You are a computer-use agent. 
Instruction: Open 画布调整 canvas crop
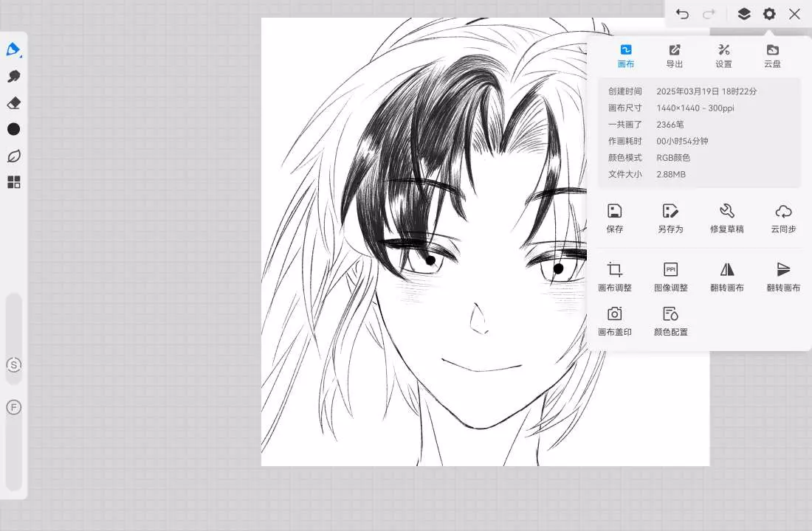pyautogui.click(x=615, y=277)
